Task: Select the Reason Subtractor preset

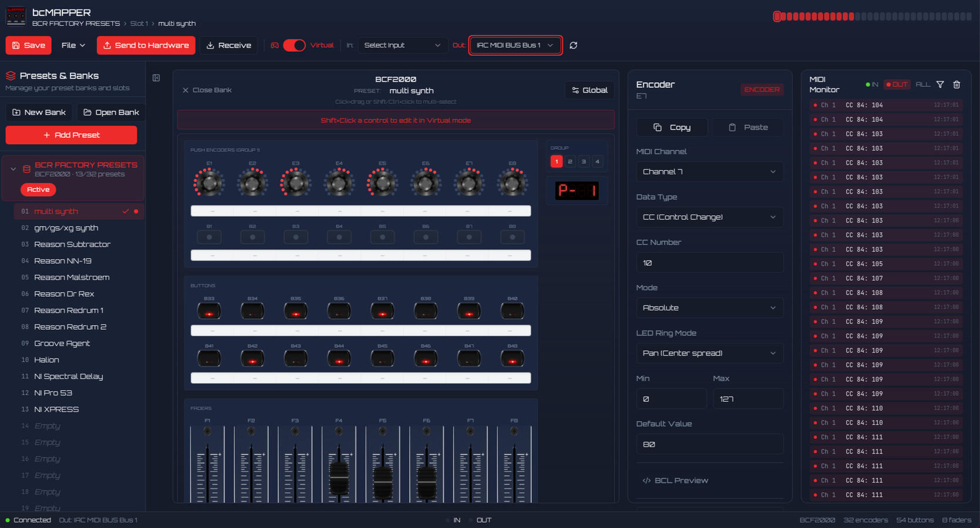Action: click(72, 244)
